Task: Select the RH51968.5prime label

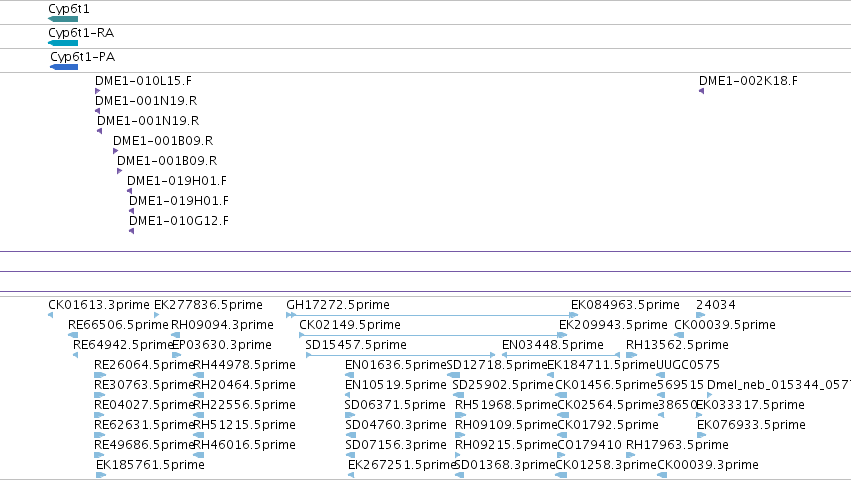Action: pos(506,406)
